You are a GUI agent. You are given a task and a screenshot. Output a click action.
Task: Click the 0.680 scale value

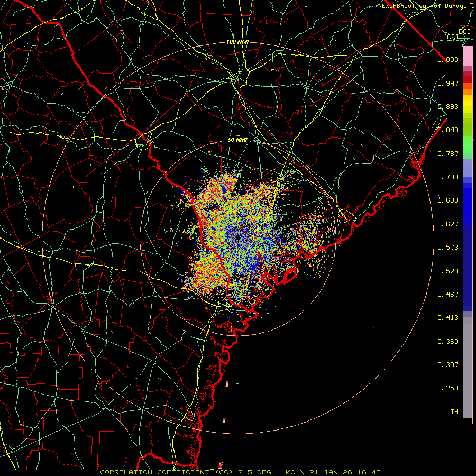448,200
